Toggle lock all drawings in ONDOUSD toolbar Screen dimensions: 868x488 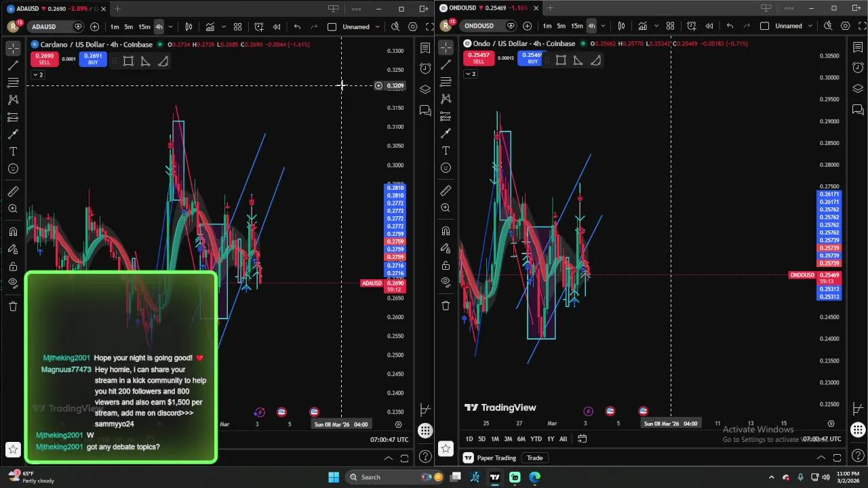(446, 265)
